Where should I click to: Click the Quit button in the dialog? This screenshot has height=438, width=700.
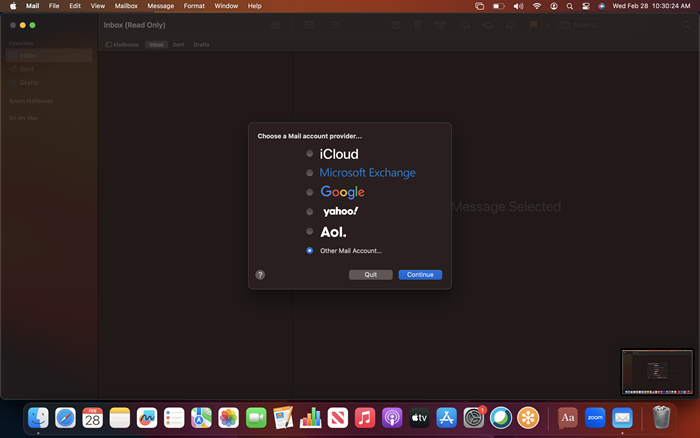pyautogui.click(x=371, y=275)
